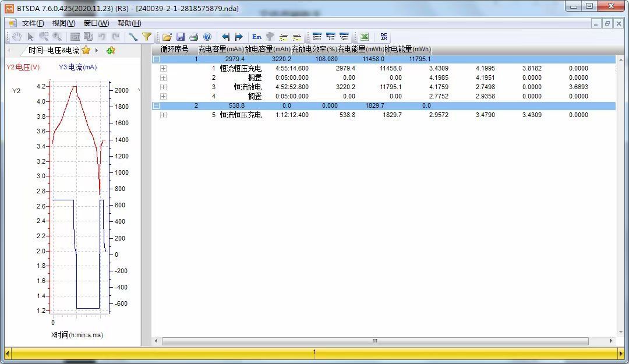Click the yellow cycle range slider bar

tap(314, 353)
